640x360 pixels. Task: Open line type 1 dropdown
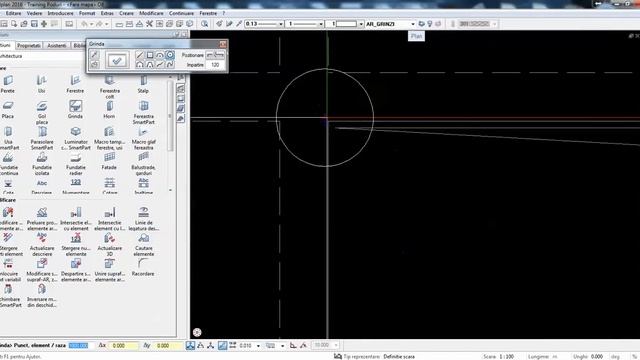pos(320,24)
